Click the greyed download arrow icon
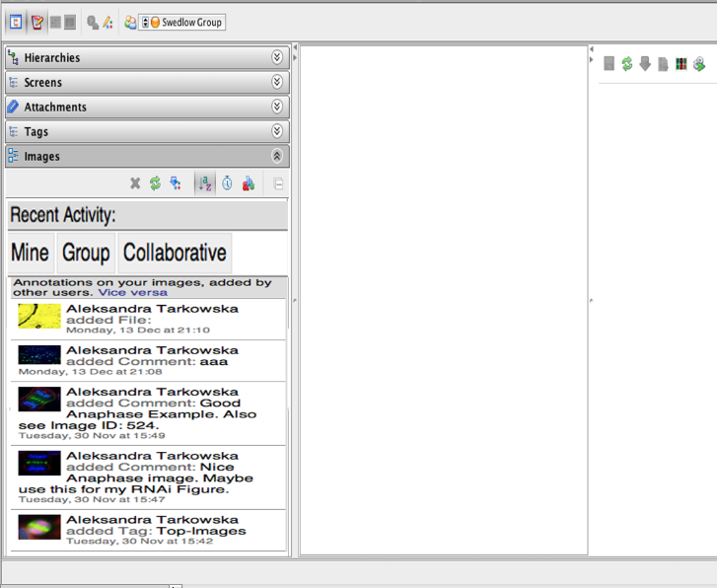The width and height of the screenshot is (717, 588). tap(645, 63)
